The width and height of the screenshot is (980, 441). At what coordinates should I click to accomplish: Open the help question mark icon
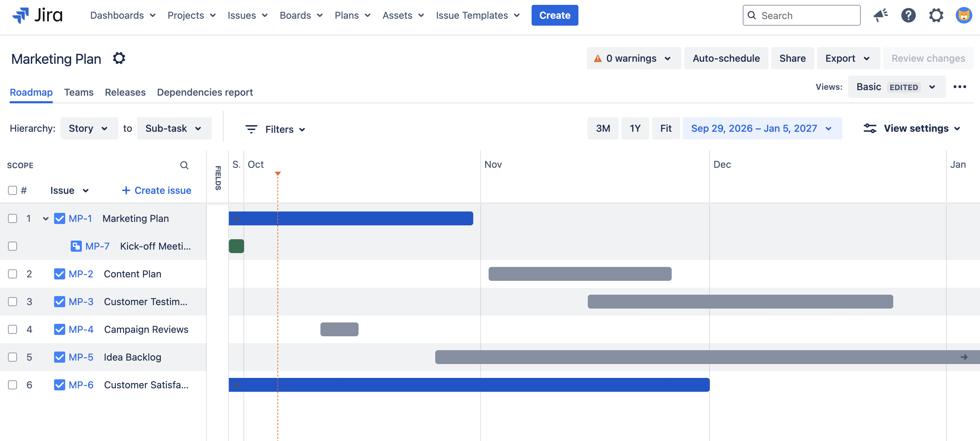click(908, 15)
